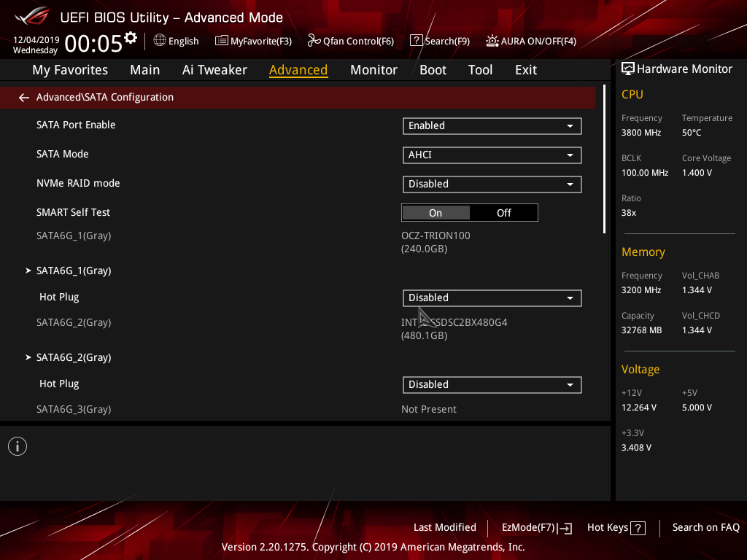Set SMART Self Test to Off
747x560 pixels.
click(x=503, y=213)
